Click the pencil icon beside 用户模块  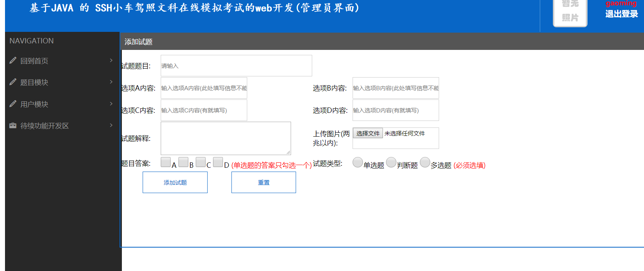pyautogui.click(x=13, y=104)
